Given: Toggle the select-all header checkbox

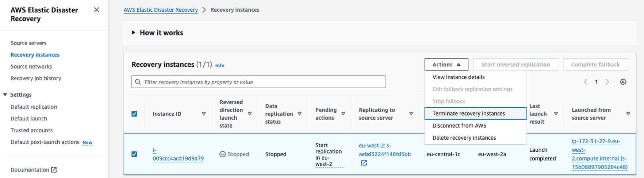Looking at the screenshot, I should point(134,114).
